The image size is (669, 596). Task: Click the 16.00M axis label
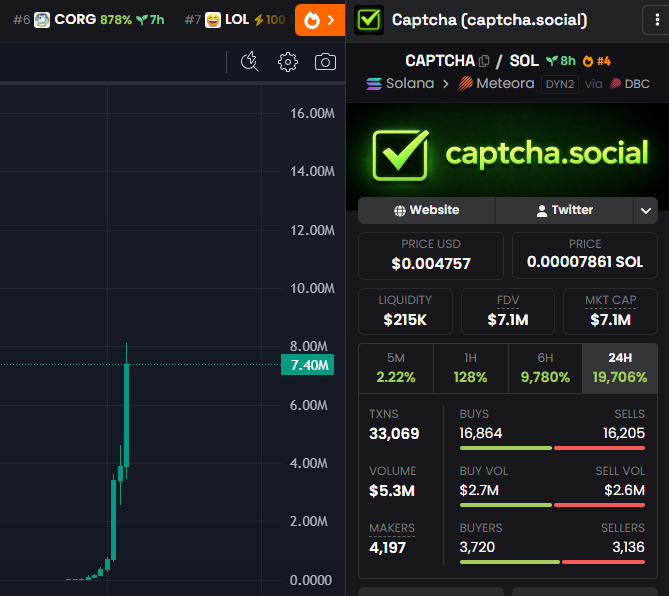pyautogui.click(x=312, y=113)
